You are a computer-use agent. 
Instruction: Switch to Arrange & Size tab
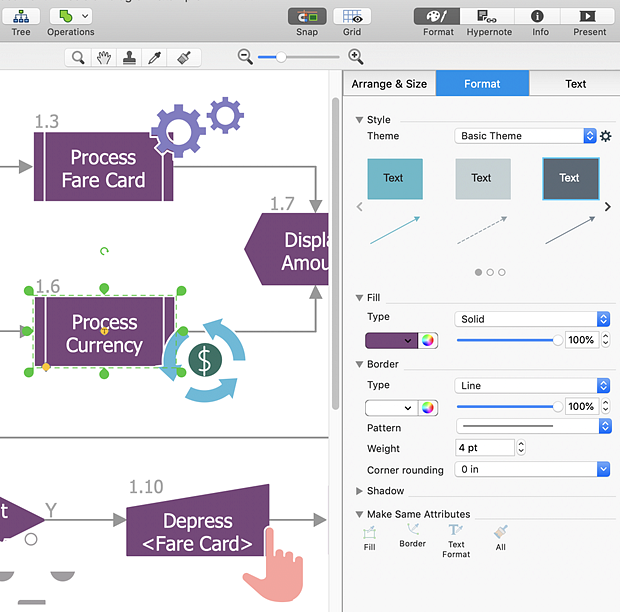389,84
